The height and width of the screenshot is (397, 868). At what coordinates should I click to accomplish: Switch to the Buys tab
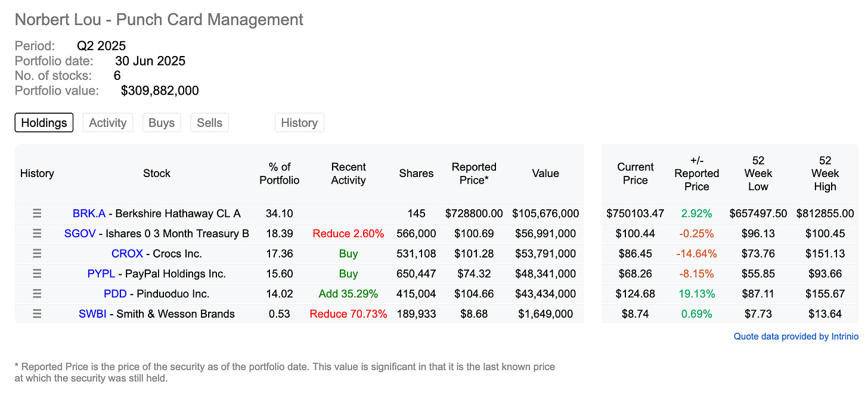pos(162,123)
